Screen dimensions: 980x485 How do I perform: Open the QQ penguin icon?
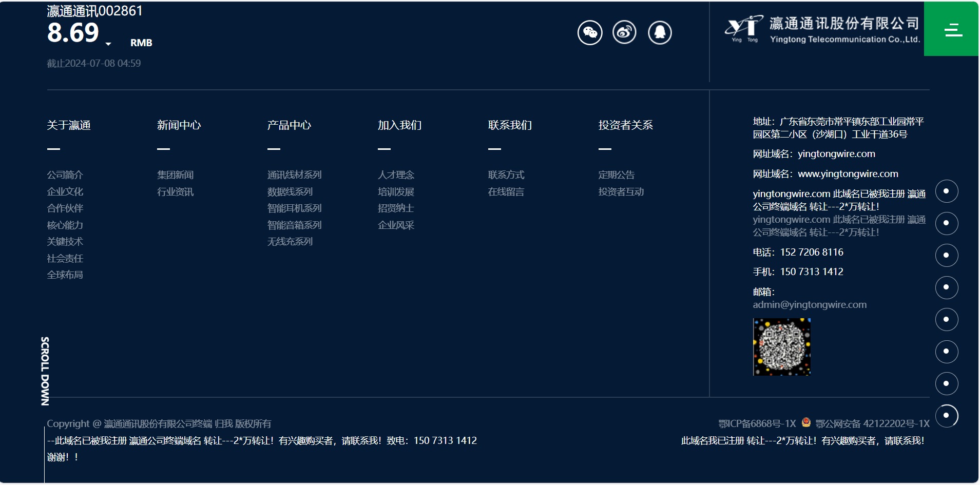[x=660, y=32]
